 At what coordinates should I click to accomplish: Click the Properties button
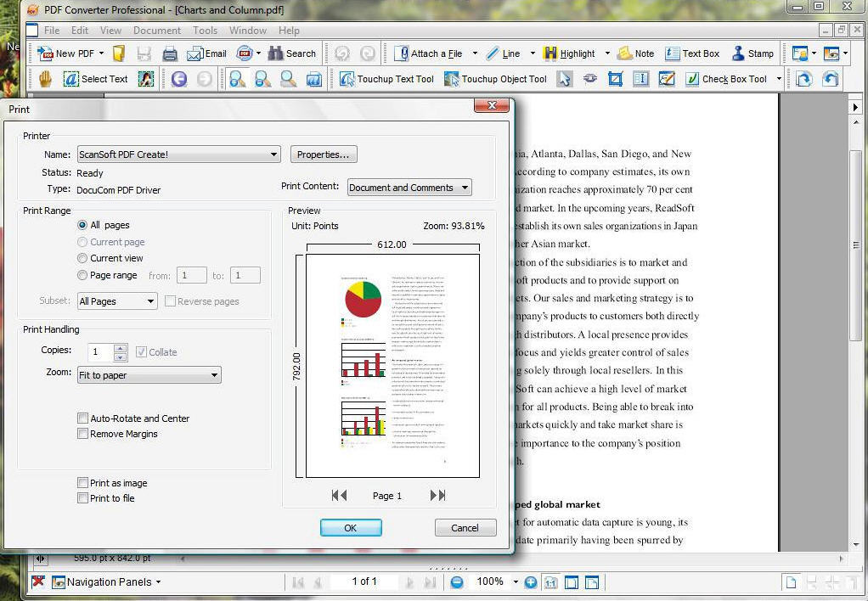pyautogui.click(x=323, y=154)
